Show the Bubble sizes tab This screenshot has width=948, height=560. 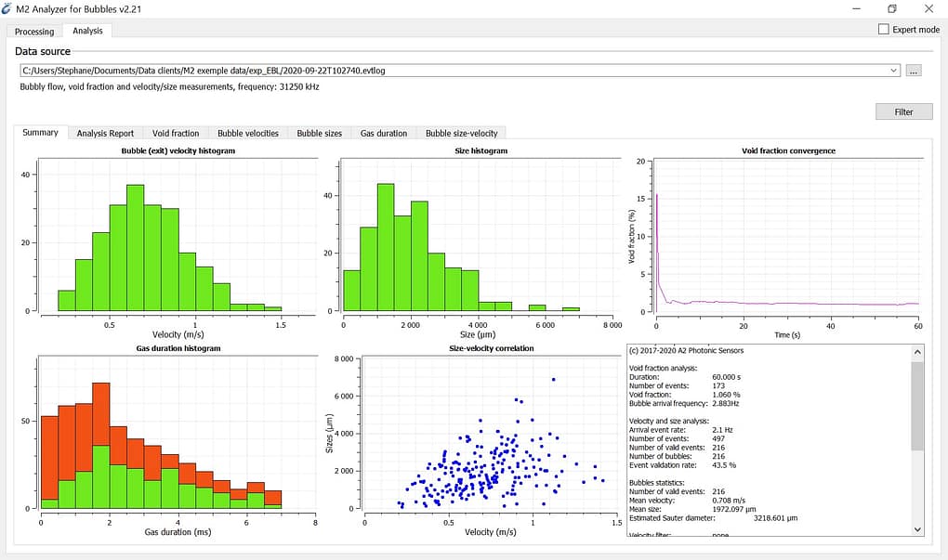pos(320,133)
